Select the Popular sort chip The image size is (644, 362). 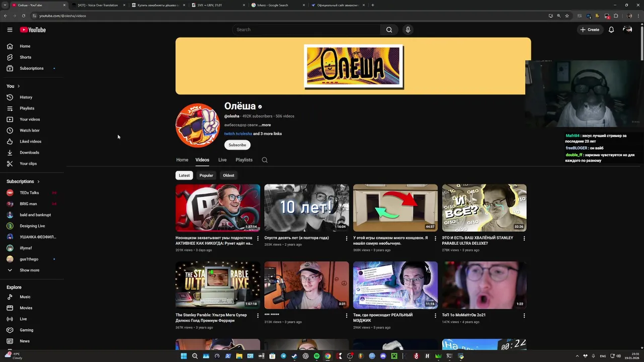coord(206,175)
